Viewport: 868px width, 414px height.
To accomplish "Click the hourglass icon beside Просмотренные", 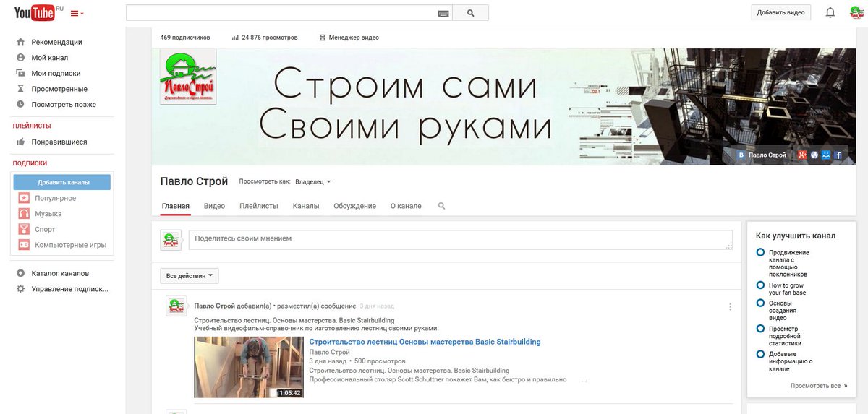I will 20,89.
